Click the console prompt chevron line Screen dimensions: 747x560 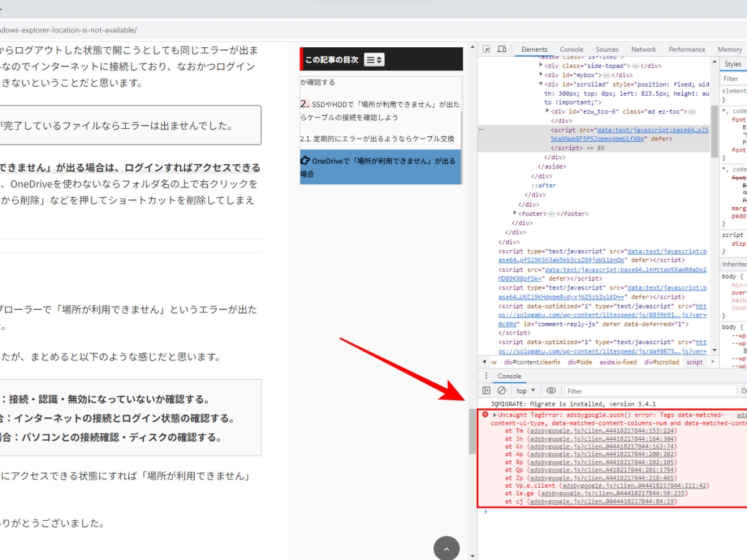point(486,511)
